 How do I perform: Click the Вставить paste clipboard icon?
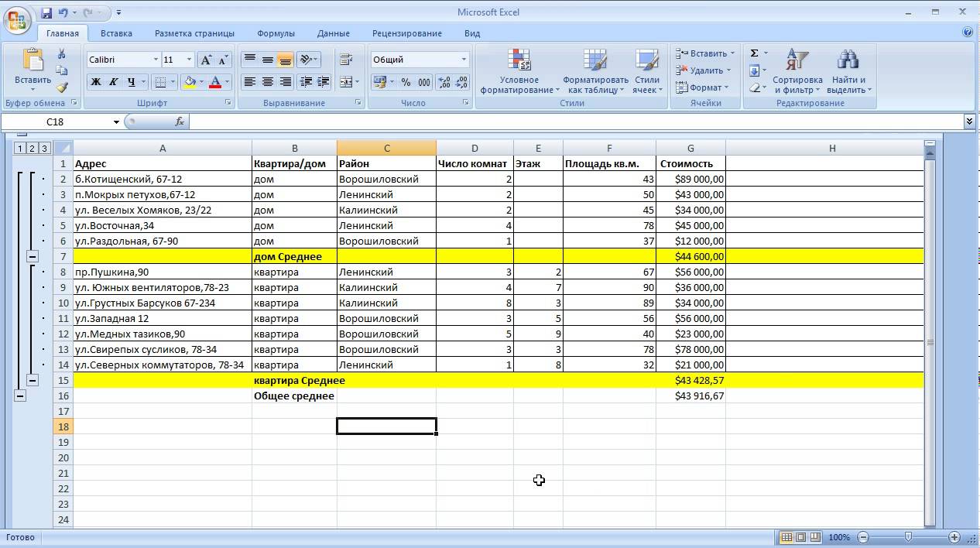pos(33,60)
